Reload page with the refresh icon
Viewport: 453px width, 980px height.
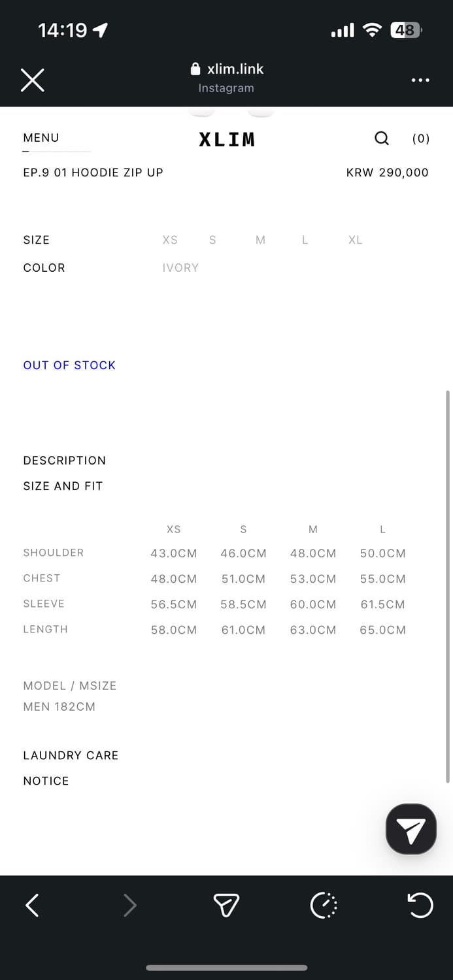[x=420, y=905]
